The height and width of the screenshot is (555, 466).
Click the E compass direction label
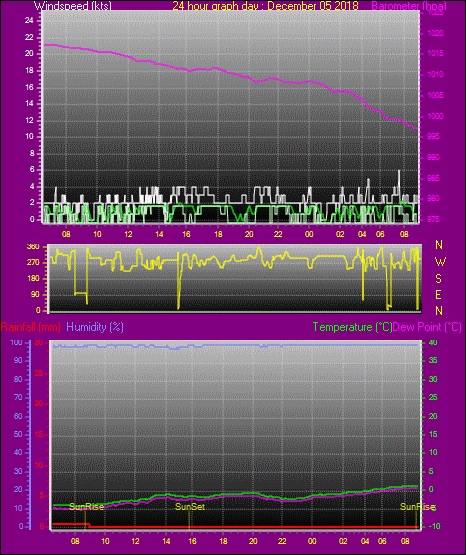click(x=438, y=294)
